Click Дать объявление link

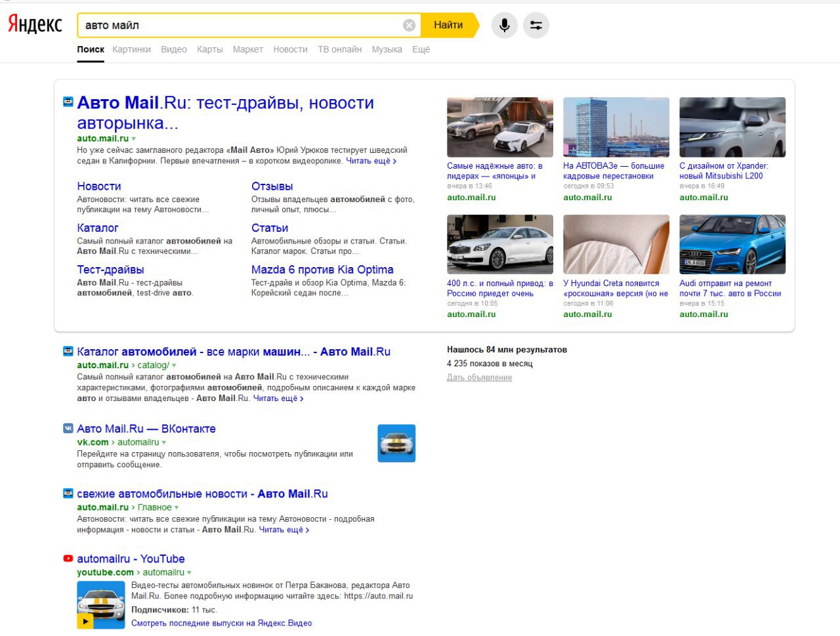point(480,377)
